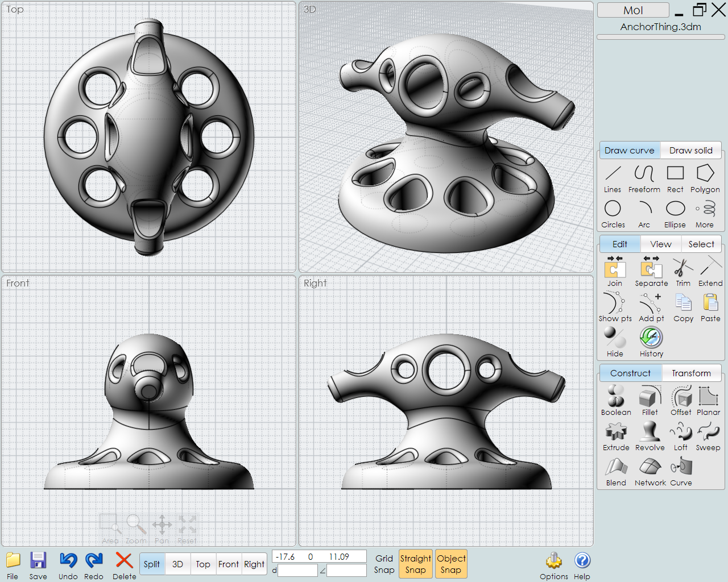Open the Options dialog
Viewport: 728px width, 582px height.
[553, 565]
